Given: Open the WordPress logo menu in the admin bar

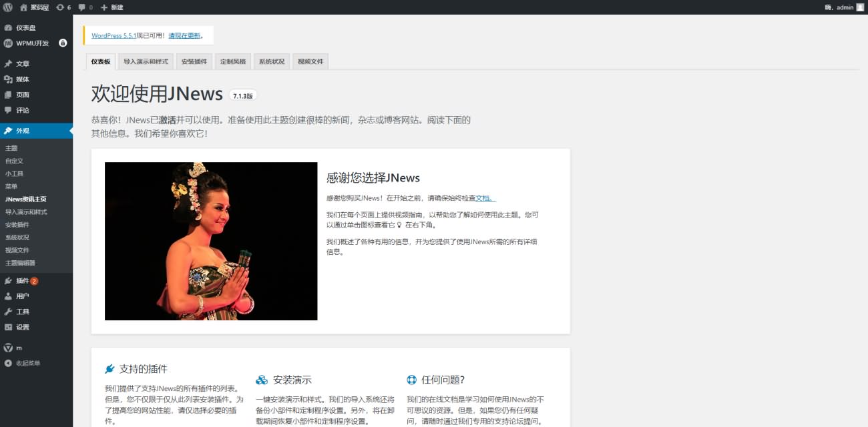Looking at the screenshot, I should pos(8,7).
